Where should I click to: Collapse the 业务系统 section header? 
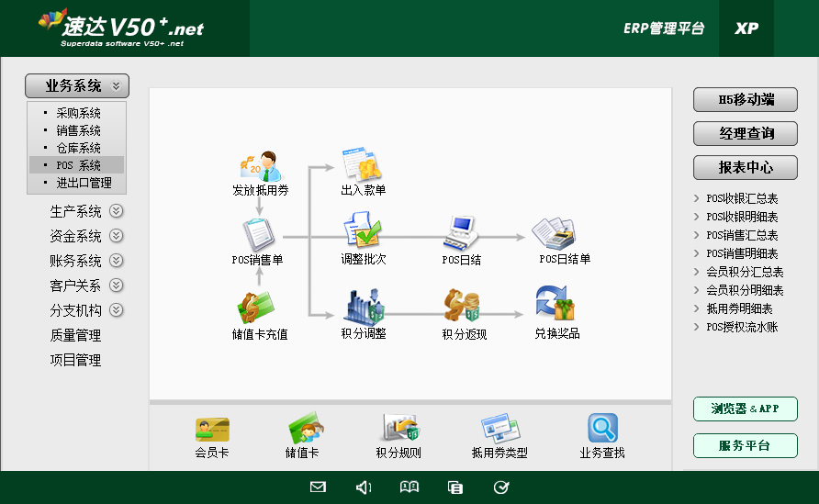pos(77,85)
